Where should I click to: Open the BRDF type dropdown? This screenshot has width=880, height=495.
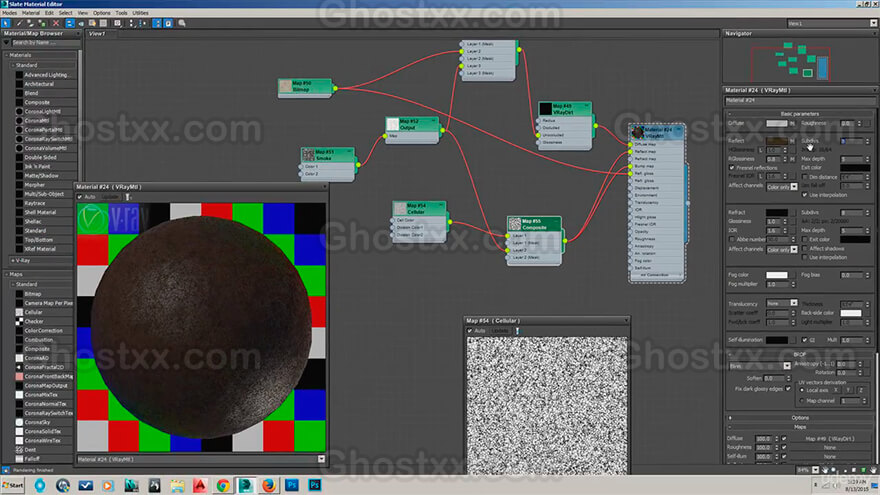760,366
